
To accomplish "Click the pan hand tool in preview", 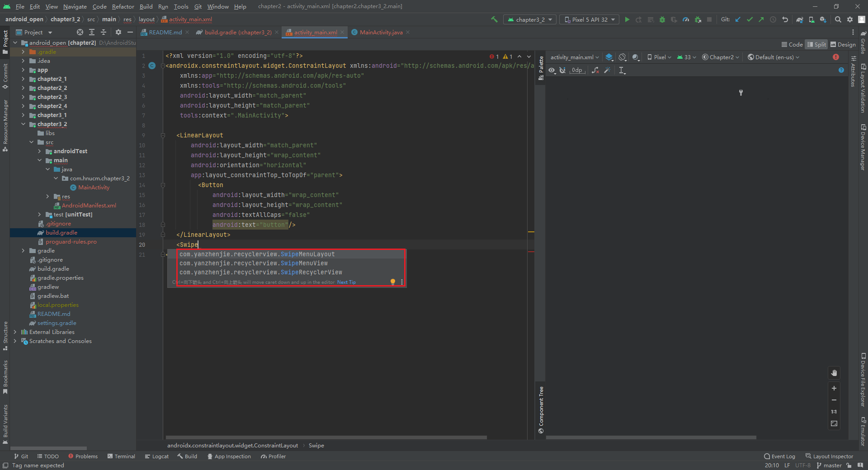I will [x=834, y=373].
